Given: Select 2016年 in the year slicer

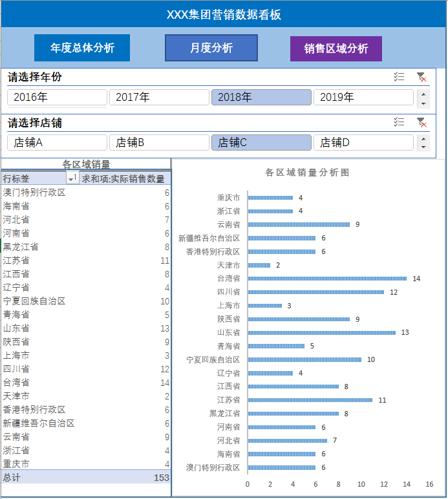Looking at the screenshot, I should click(57, 97).
